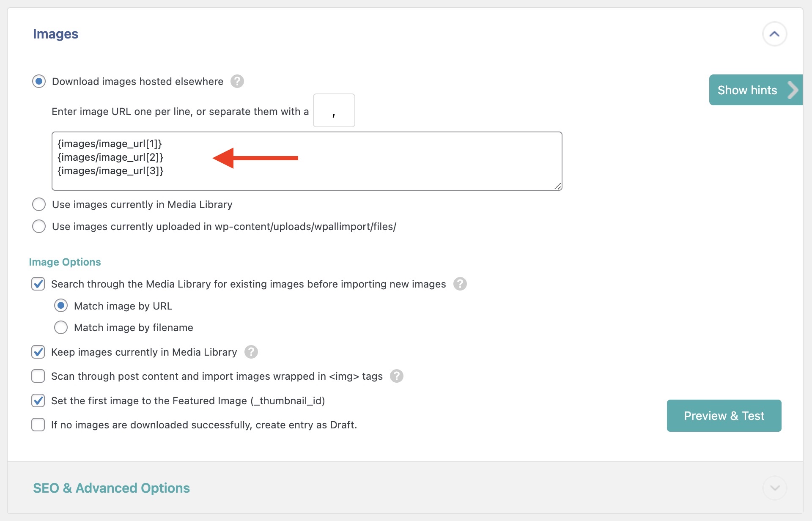Collapse the Images section with the chevron

click(x=774, y=34)
